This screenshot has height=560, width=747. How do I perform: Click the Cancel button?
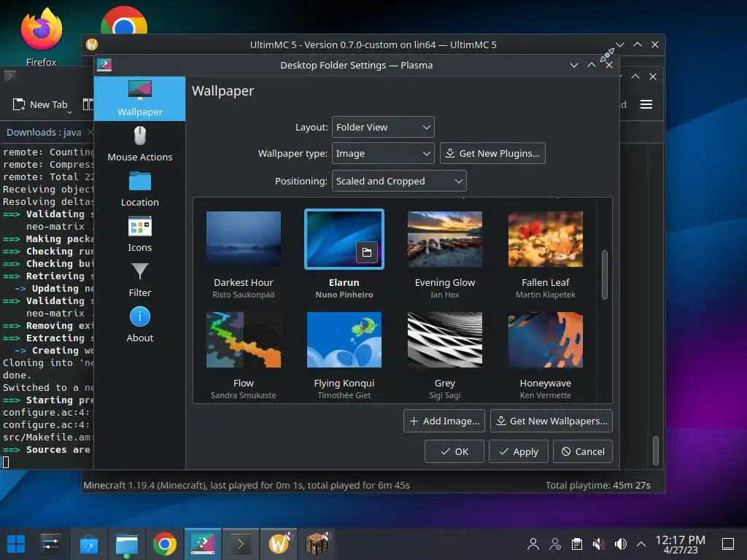click(583, 451)
